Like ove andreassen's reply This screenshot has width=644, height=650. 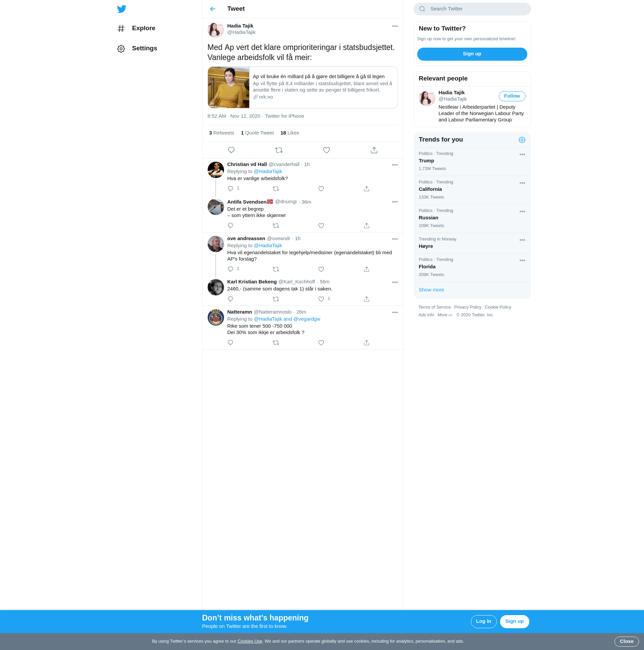[x=321, y=269]
